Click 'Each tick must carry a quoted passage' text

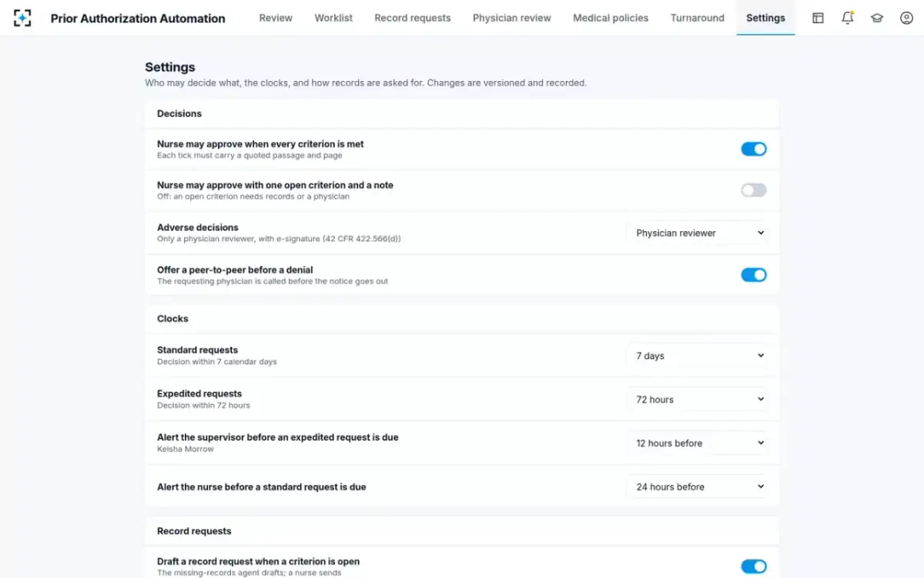249,155
